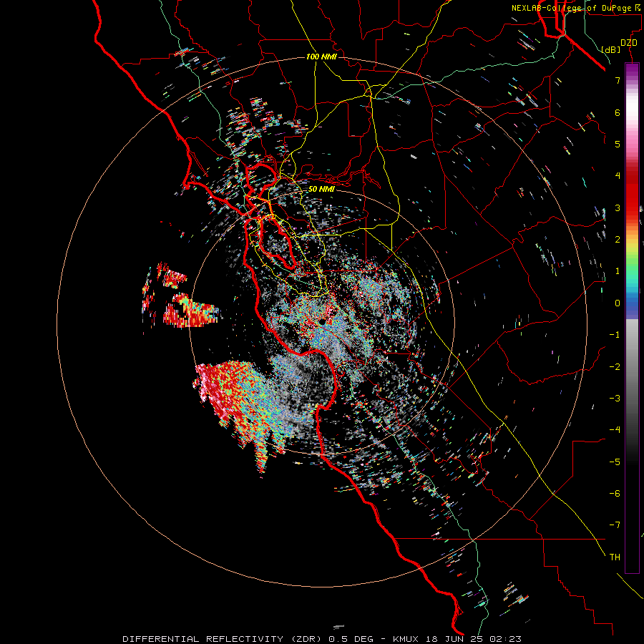Click the "-6" value on the color scale
This screenshot has width=644, height=644.
[615, 494]
